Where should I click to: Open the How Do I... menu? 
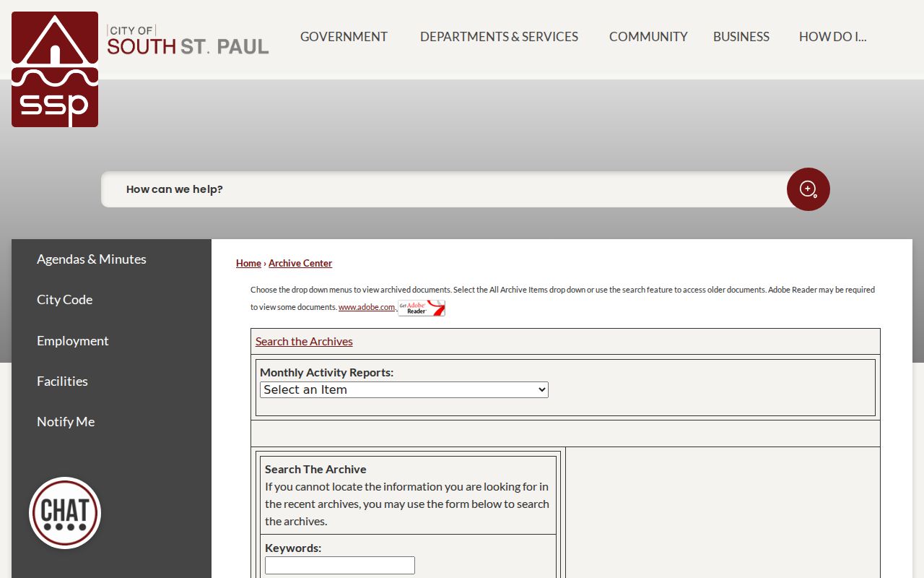(x=832, y=37)
